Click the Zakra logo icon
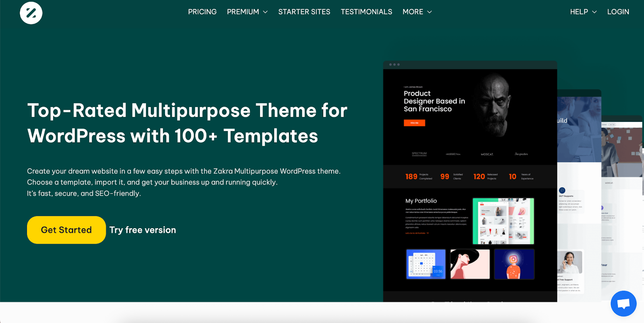 pyautogui.click(x=31, y=13)
